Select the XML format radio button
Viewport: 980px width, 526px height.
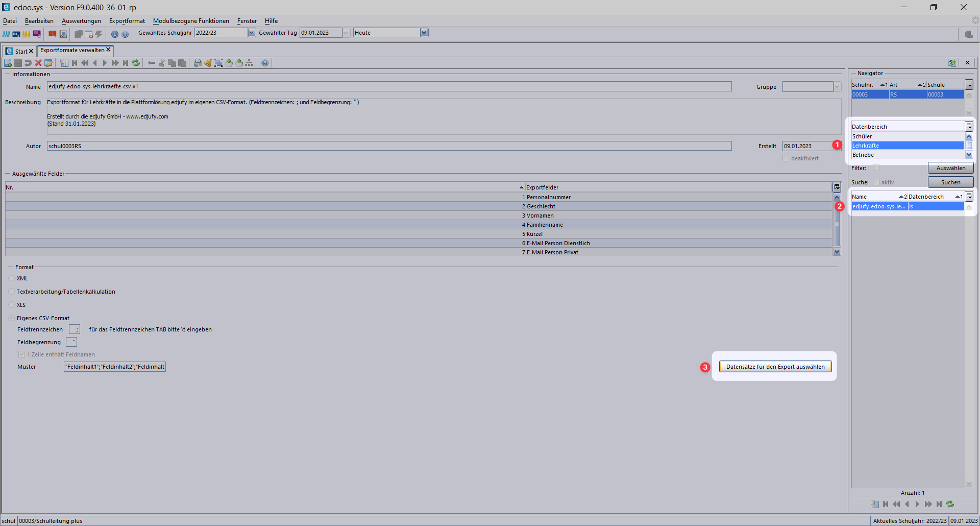pyautogui.click(x=12, y=278)
